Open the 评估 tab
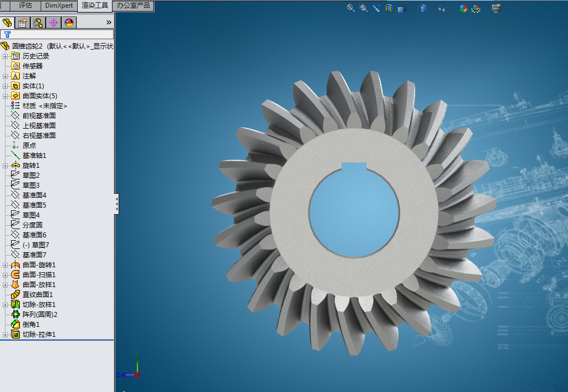 pyautogui.click(x=25, y=6)
